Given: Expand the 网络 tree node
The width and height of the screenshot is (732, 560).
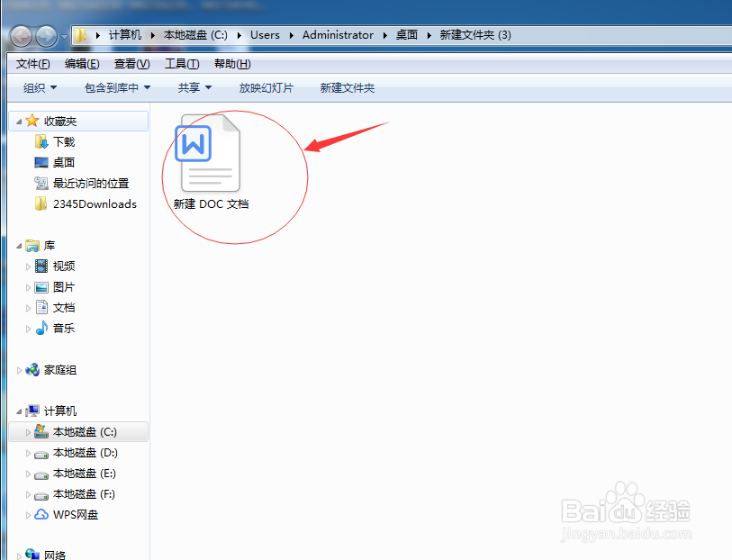Looking at the screenshot, I should point(18,555).
